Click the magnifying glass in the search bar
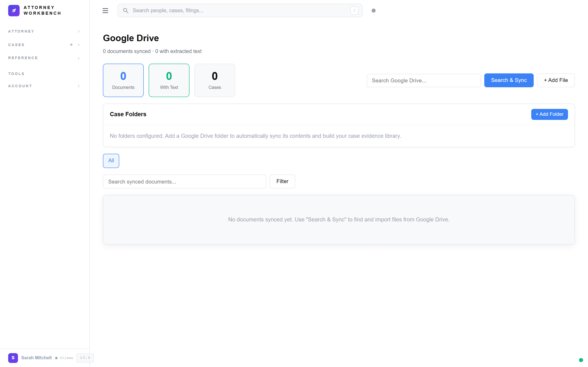 click(126, 10)
